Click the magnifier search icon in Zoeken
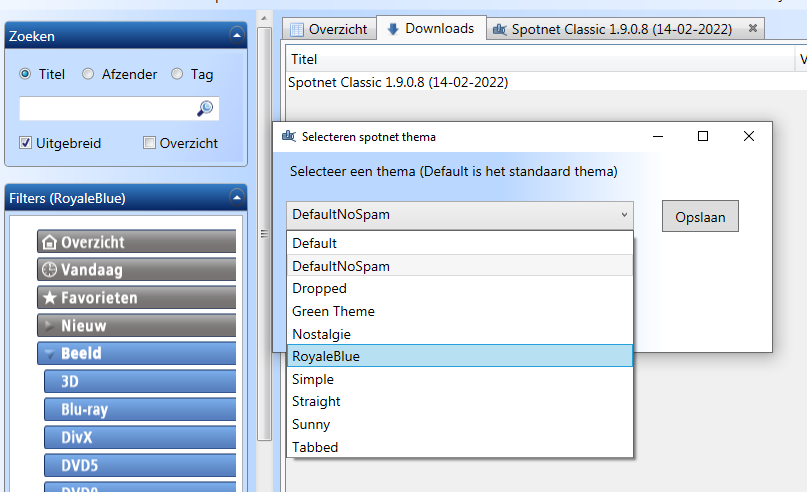 point(205,108)
